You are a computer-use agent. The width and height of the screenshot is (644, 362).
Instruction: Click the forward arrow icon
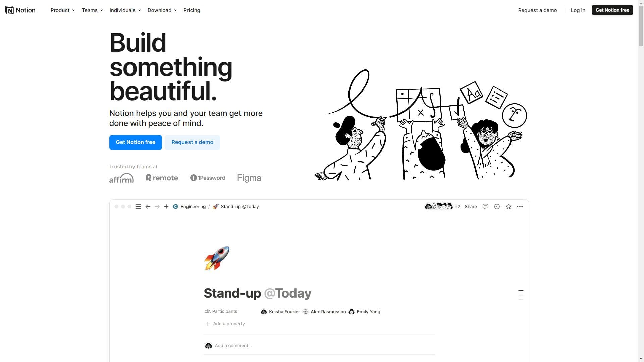click(x=157, y=207)
